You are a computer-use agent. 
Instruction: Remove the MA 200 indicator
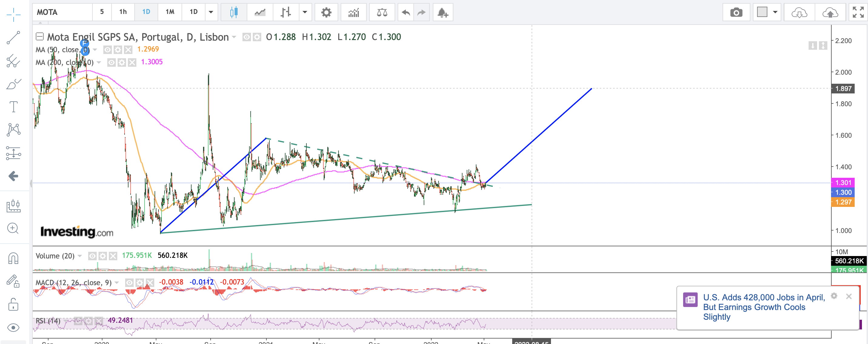(132, 62)
